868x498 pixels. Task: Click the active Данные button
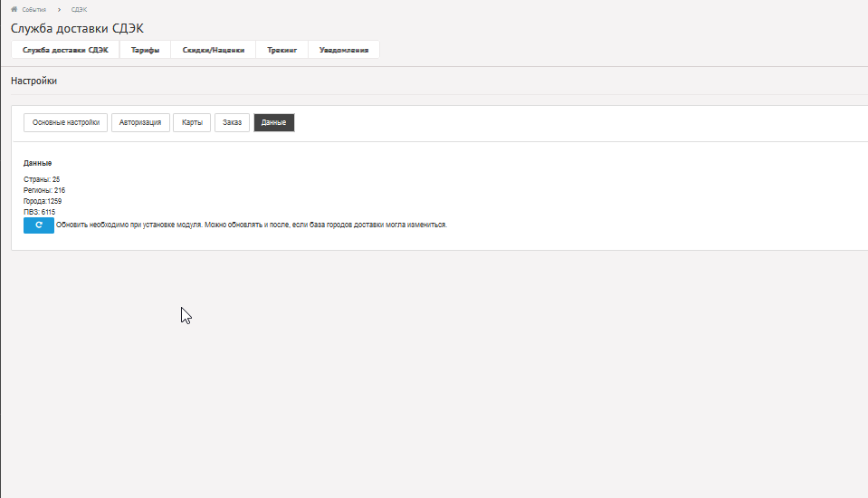coord(273,122)
